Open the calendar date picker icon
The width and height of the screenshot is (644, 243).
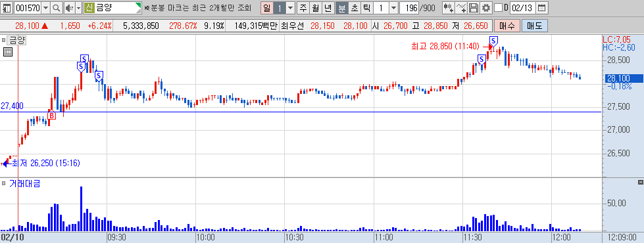tap(542, 8)
